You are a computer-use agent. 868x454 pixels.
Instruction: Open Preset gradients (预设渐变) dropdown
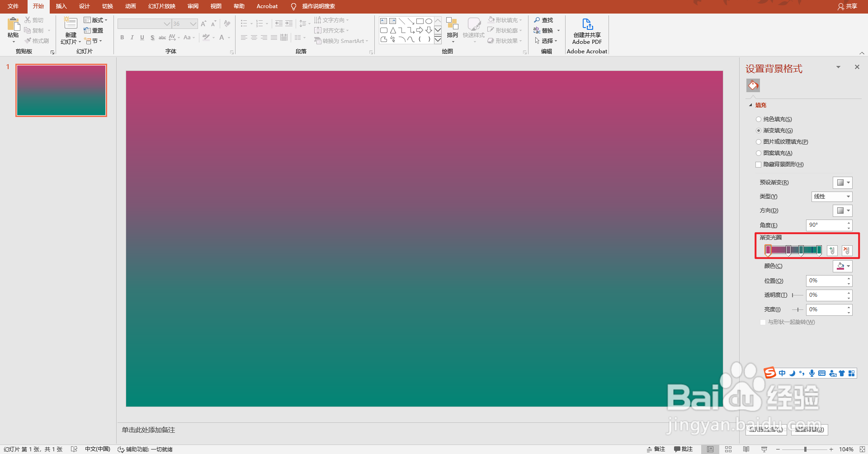click(x=843, y=183)
